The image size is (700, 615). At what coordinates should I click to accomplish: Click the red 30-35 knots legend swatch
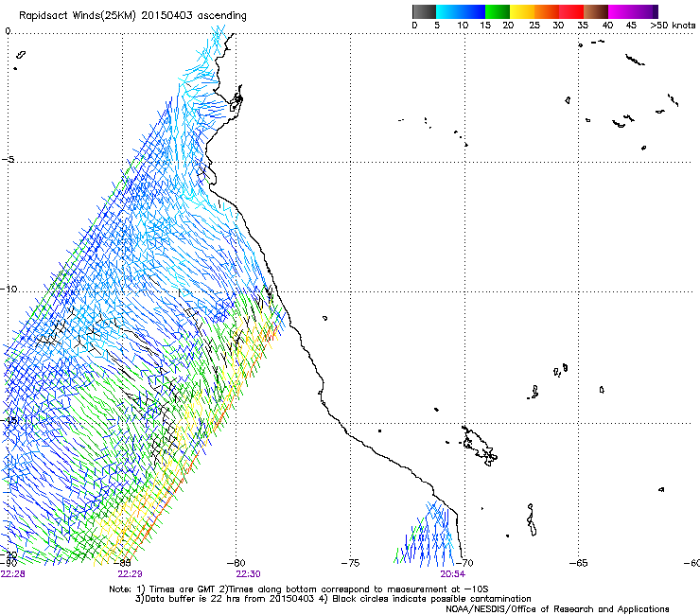click(x=571, y=11)
